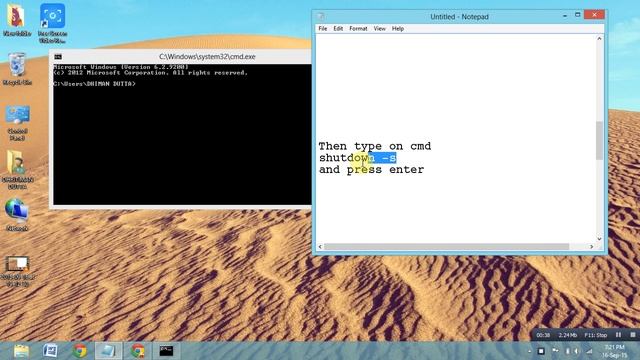This screenshot has width=640, height=360.
Task: Click the battery tray icon
Action: point(567,351)
